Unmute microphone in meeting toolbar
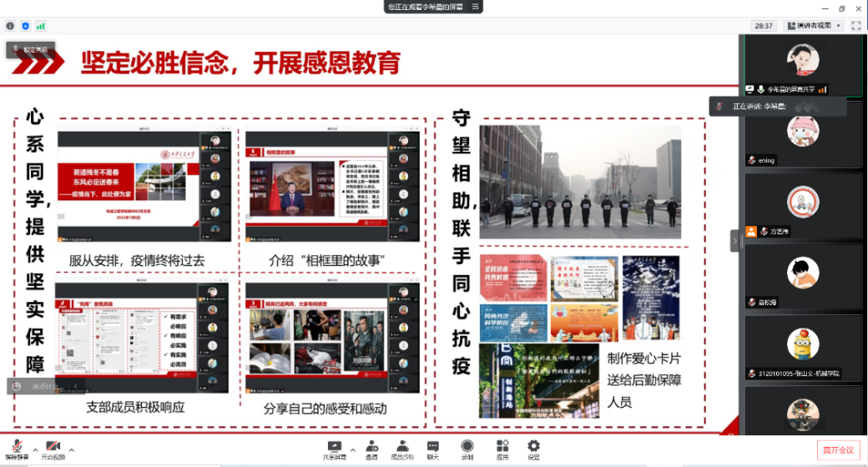The image size is (868, 467). click(15, 449)
